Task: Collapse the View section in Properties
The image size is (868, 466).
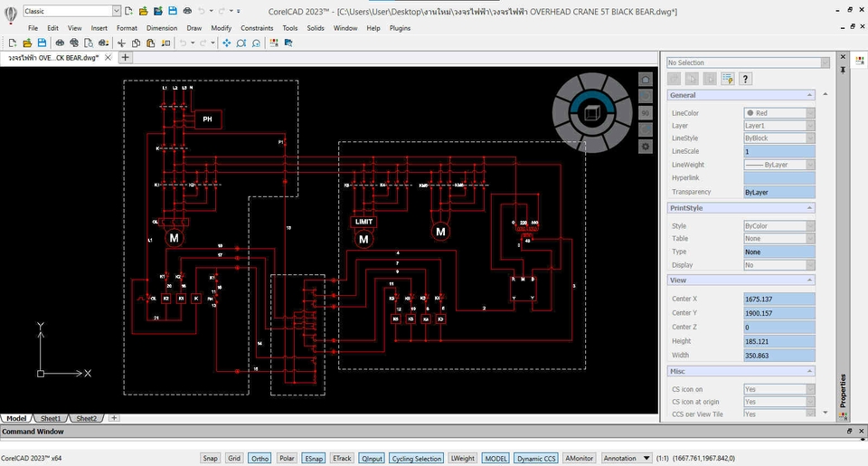Action: 809,280
